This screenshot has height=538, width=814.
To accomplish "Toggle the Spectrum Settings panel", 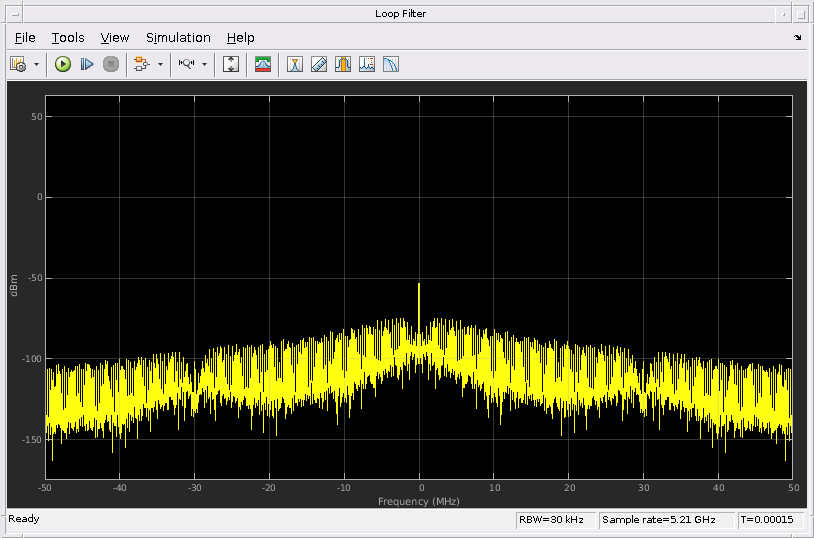I will (263, 64).
